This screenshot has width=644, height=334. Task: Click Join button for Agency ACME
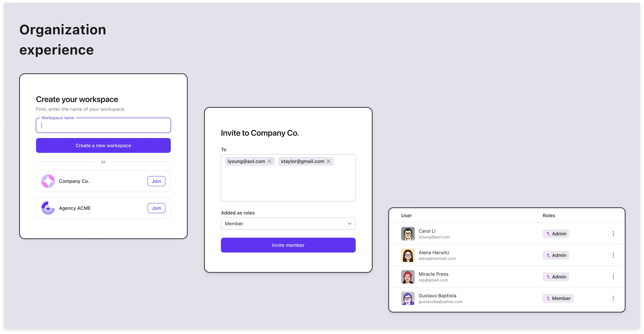(156, 208)
